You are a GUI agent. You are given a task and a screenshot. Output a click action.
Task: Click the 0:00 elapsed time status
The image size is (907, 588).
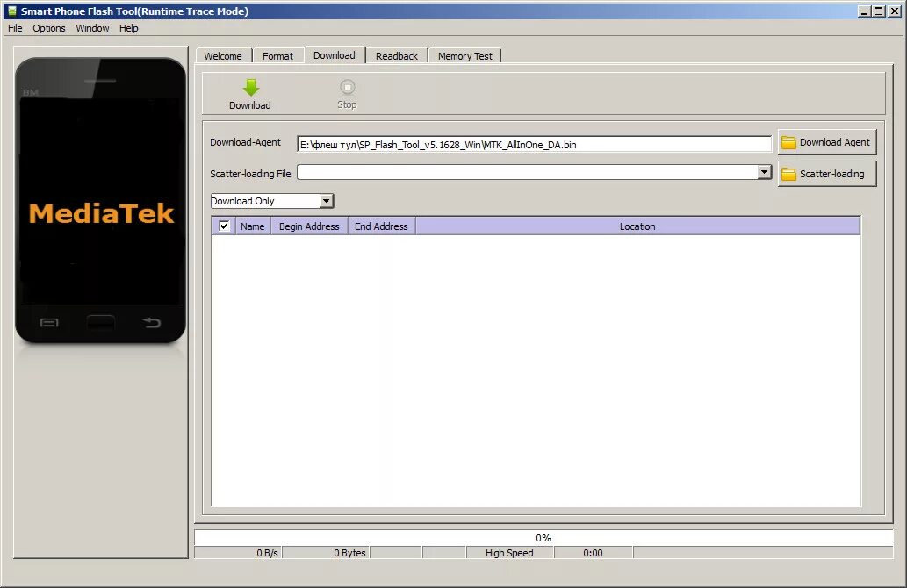point(594,553)
